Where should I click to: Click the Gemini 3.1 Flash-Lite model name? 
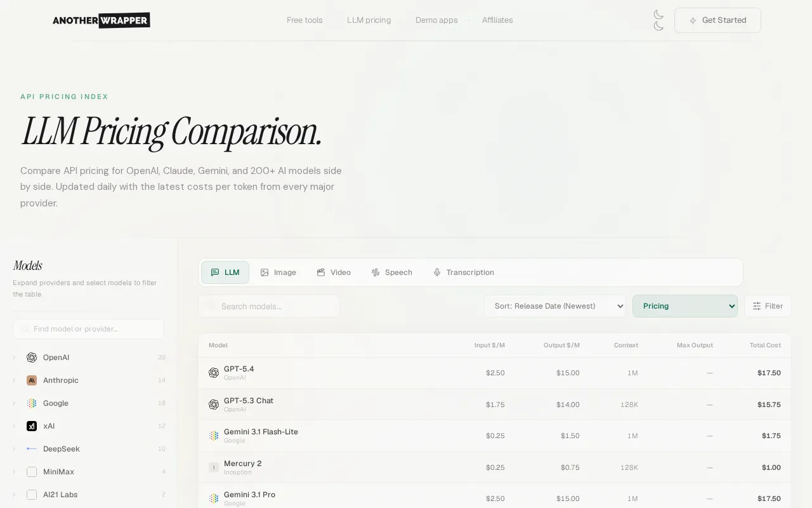pyautogui.click(x=261, y=432)
